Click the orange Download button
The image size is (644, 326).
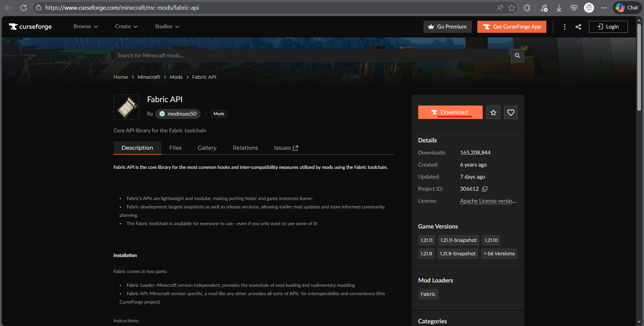click(450, 113)
